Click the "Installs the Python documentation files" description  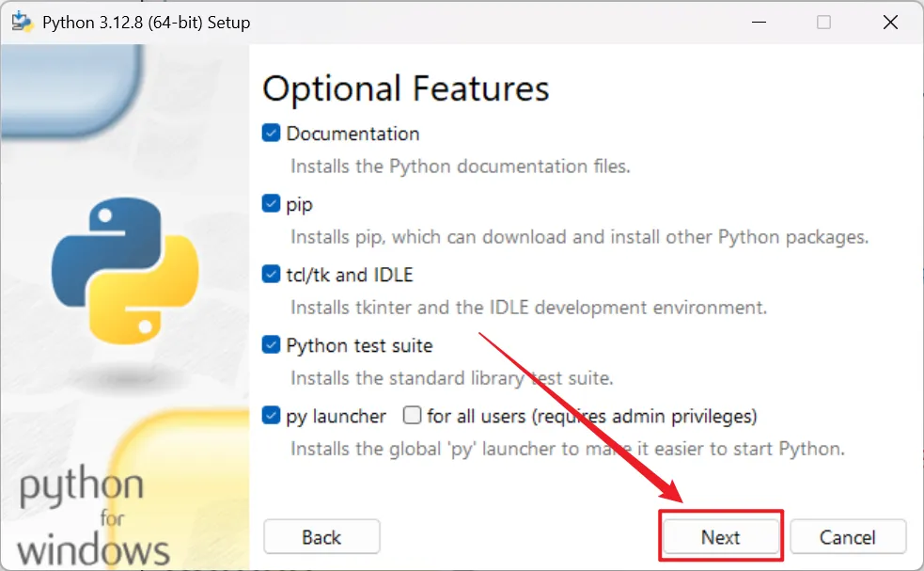click(460, 167)
